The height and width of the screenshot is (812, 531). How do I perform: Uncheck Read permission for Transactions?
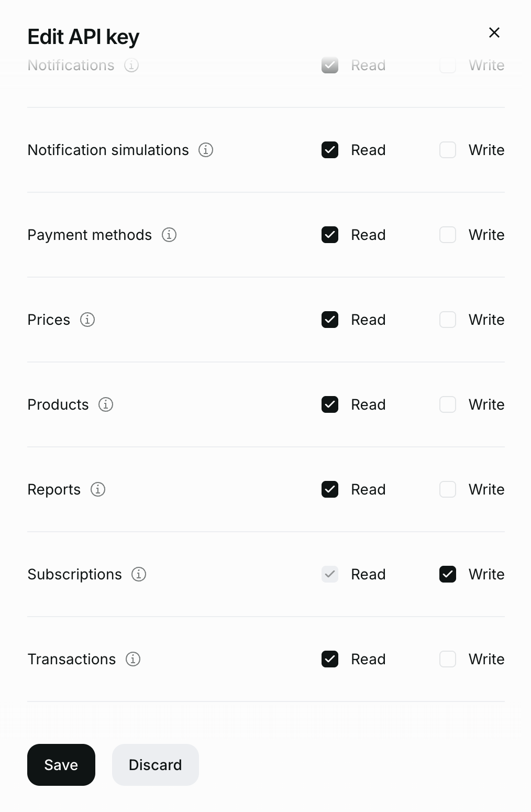point(330,659)
